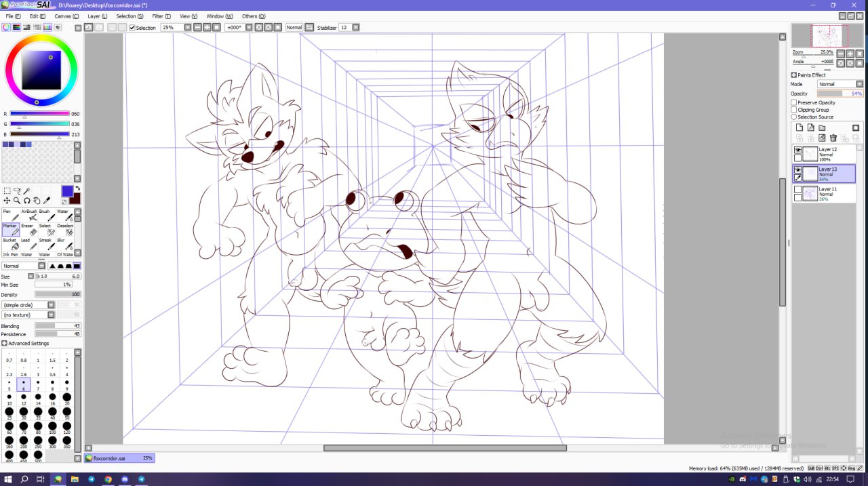Activate the magic wand selection tool
The image size is (868, 486).
pyautogui.click(x=28, y=191)
